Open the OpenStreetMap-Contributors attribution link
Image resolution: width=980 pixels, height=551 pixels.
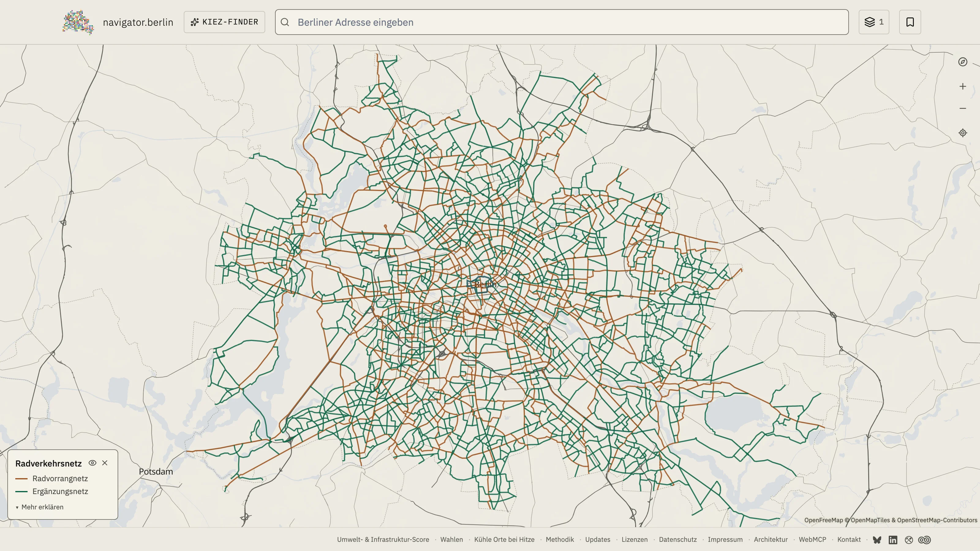point(937,520)
